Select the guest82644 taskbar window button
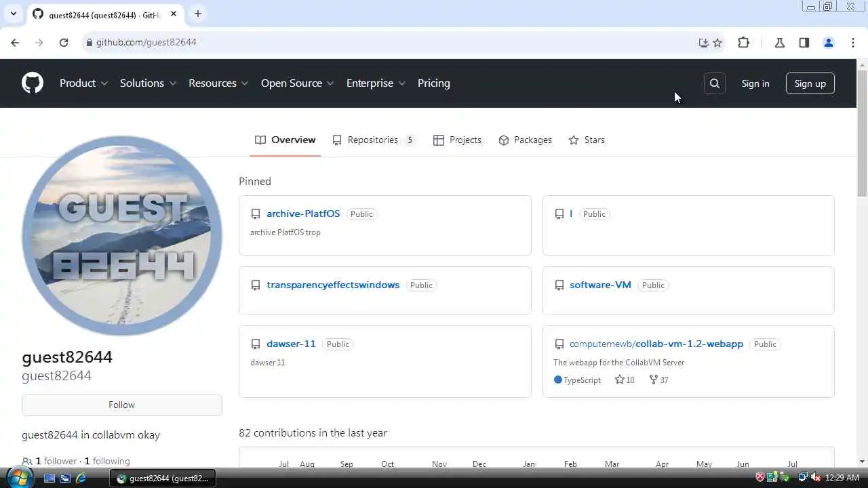This screenshot has width=868, height=488. coord(163,478)
